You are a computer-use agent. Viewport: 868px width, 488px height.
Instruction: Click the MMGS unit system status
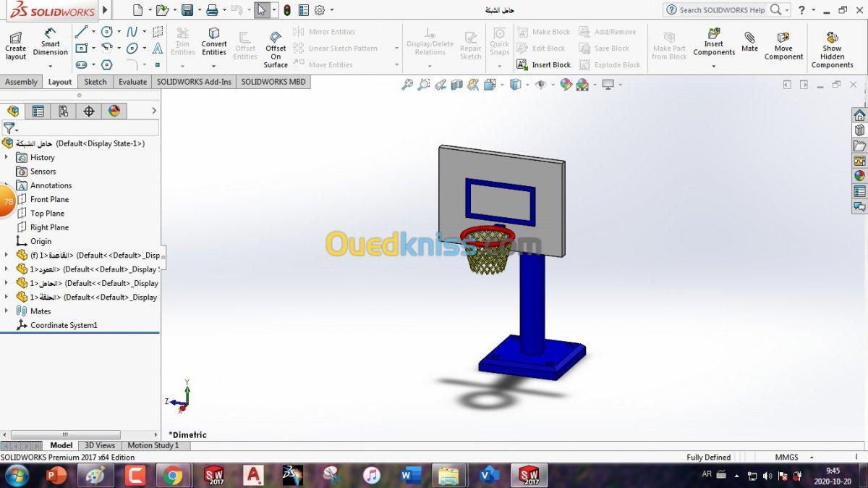[x=786, y=457]
